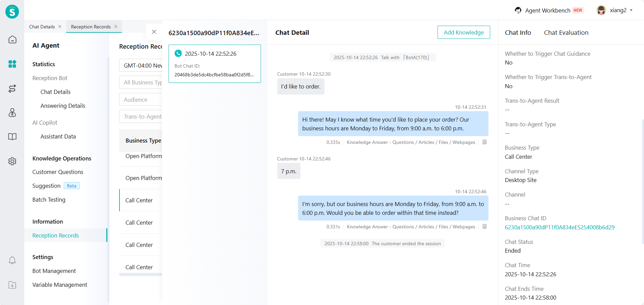Open the dashboard grid icon in sidebar
The image size is (644, 305).
coord(12,64)
